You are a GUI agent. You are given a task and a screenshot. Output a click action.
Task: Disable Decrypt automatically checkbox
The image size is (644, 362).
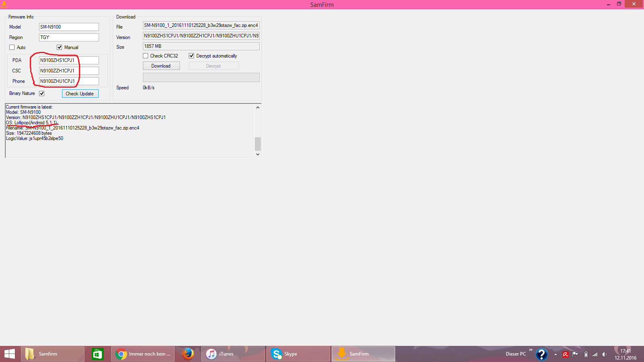coord(192,56)
